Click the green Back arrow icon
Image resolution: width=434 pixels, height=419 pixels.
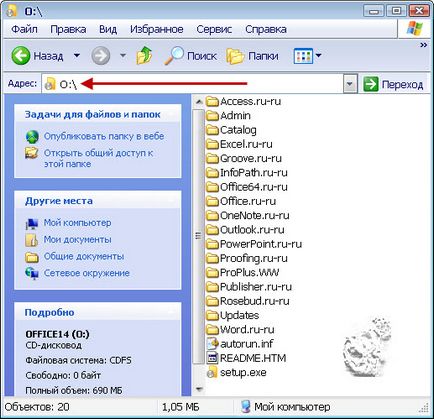tap(21, 55)
